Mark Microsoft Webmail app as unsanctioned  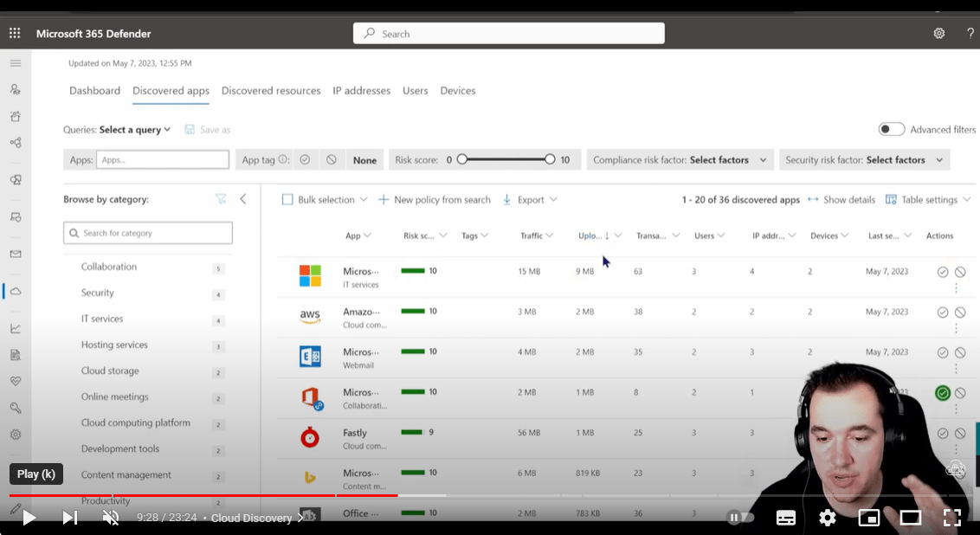tap(960, 352)
